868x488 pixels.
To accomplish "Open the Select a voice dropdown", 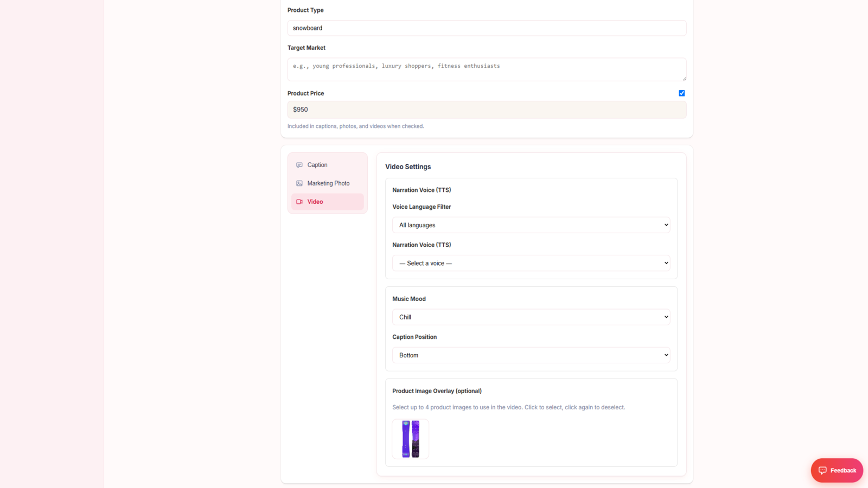I will [x=531, y=263].
